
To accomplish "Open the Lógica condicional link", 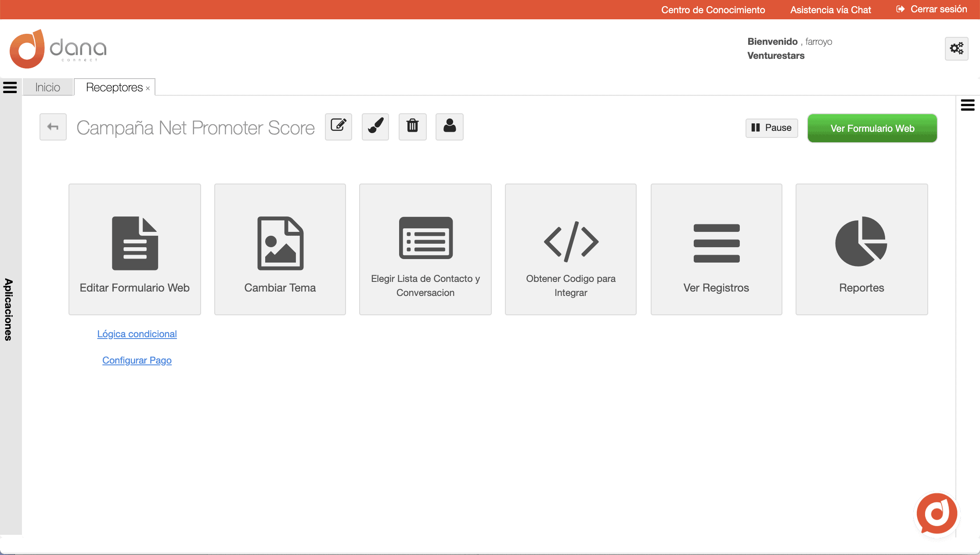I will point(137,334).
